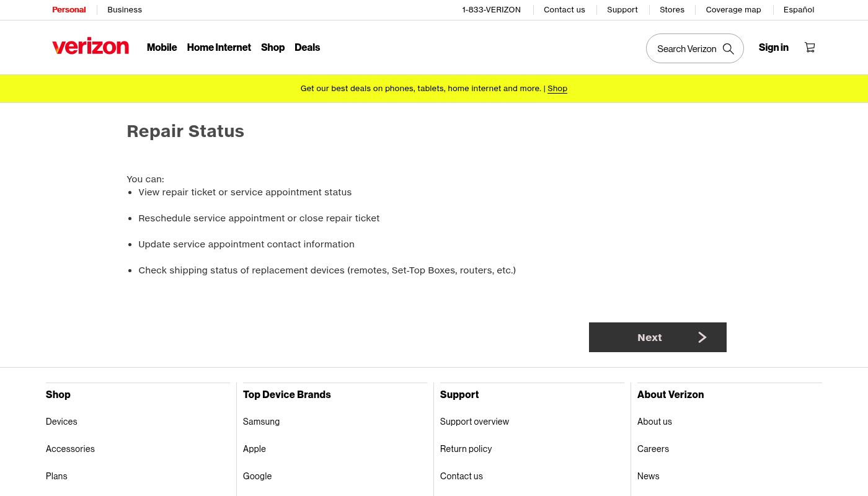Go to Samsung under Top Device Brands

[261, 422]
